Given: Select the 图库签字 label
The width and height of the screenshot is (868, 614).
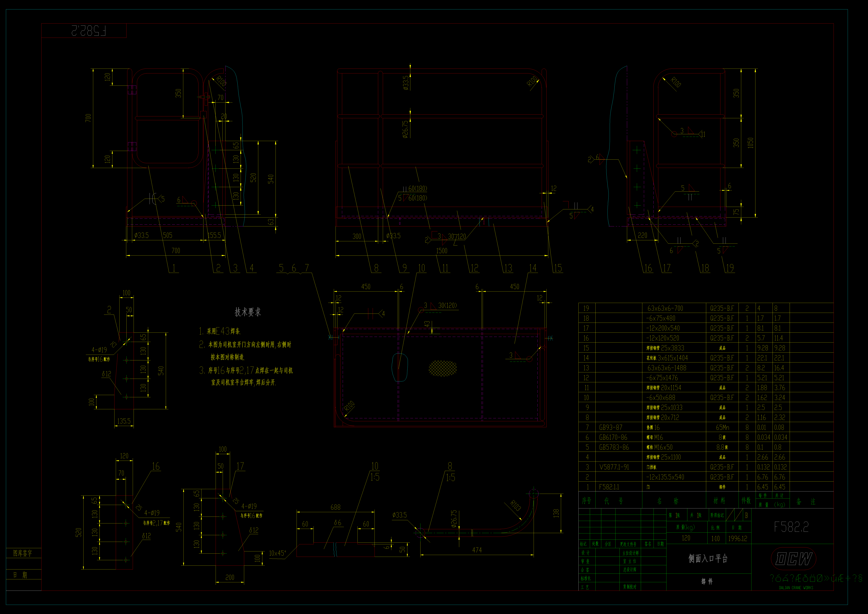Looking at the screenshot, I should click(x=23, y=553).
